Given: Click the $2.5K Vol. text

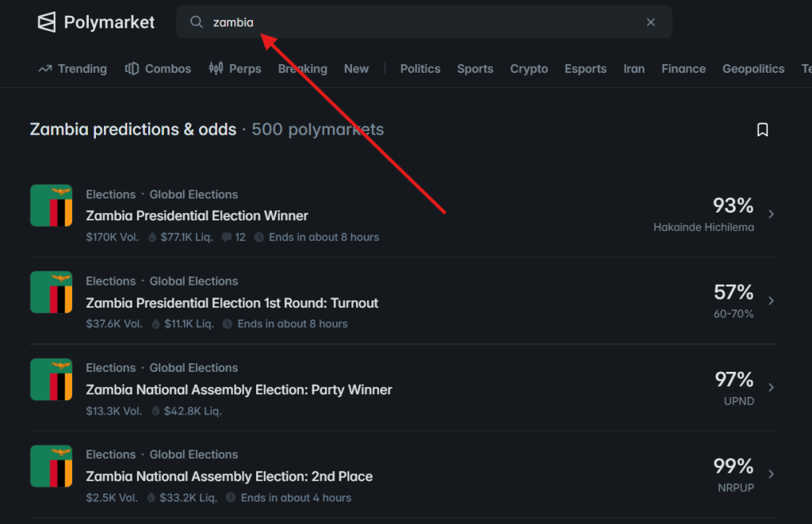Looking at the screenshot, I should pyautogui.click(x=112, y=498).
